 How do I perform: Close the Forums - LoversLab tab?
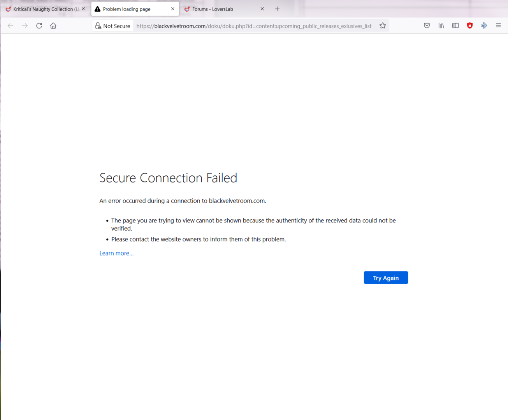[262, 9]
